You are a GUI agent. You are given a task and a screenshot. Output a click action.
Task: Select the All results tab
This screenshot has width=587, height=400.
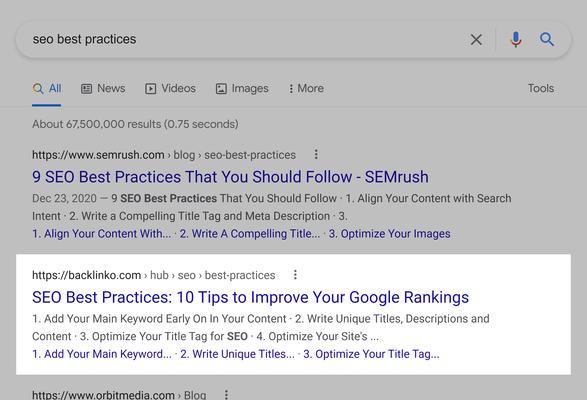point(47,89)
